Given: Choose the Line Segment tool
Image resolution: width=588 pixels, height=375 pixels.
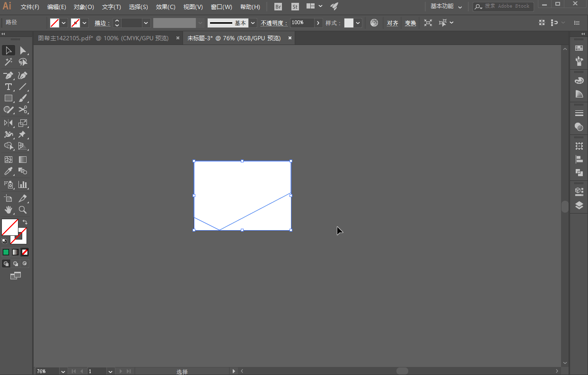Looking at the screenshot, I should (23, 87).
